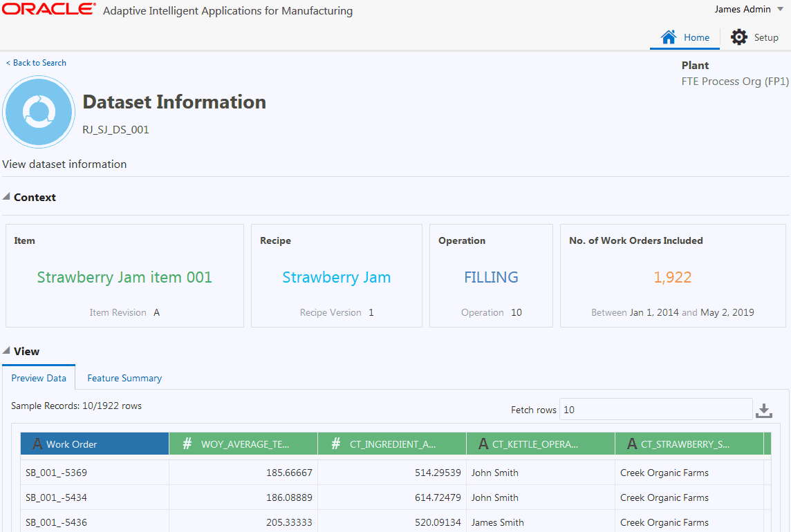Click the CT_STRAWBERRY_S text-type icon

[x=632, y=444]
